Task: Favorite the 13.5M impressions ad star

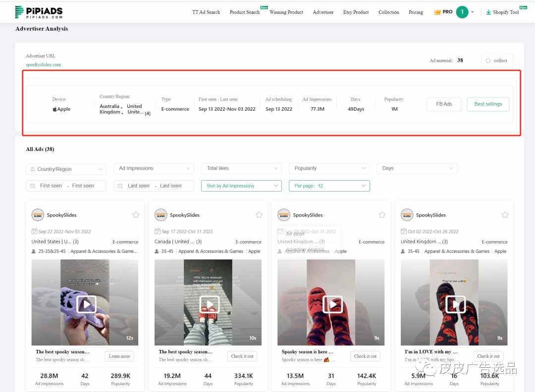Action: [x=382, y=215]
